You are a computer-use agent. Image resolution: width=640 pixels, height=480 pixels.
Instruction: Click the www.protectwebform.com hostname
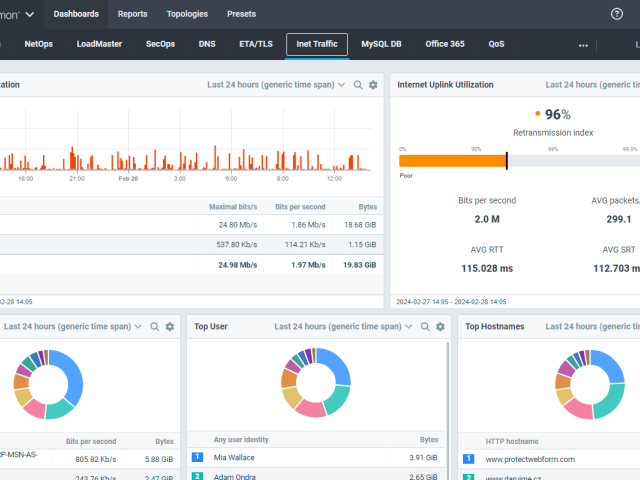(x=532, y=459)
